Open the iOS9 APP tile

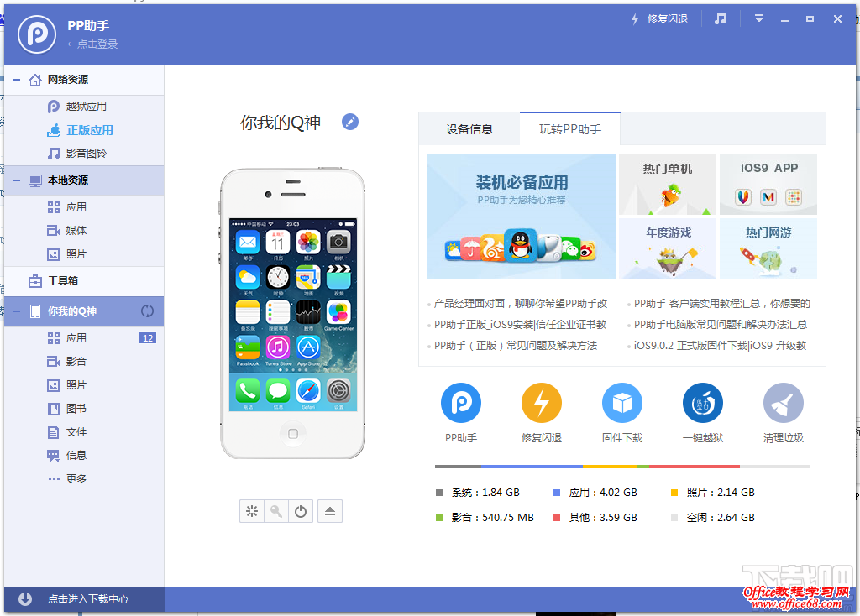[x=768, y=184]
